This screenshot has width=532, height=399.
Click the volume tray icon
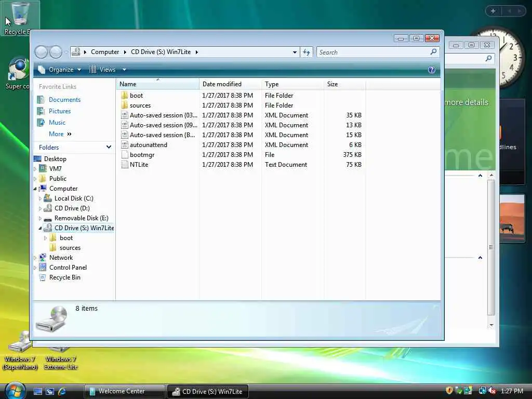click(x=493, y=391)
